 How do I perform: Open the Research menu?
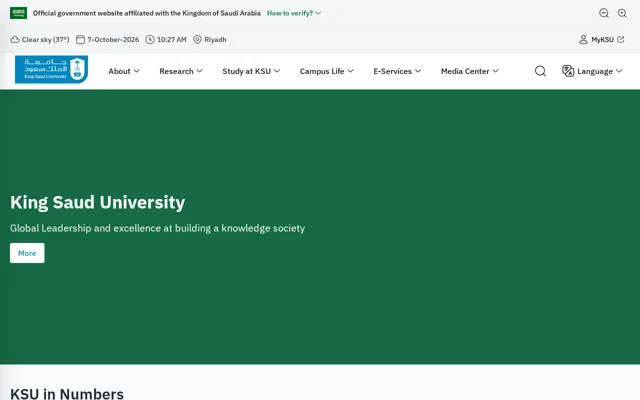tap(181, 71)
